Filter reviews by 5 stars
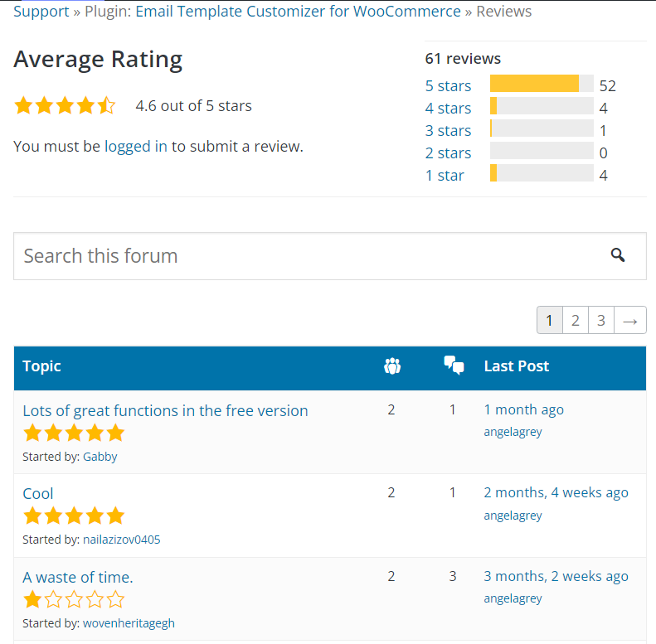Image resolution: width=656 pixels, height=644 pixels. [x=448, y=85]
